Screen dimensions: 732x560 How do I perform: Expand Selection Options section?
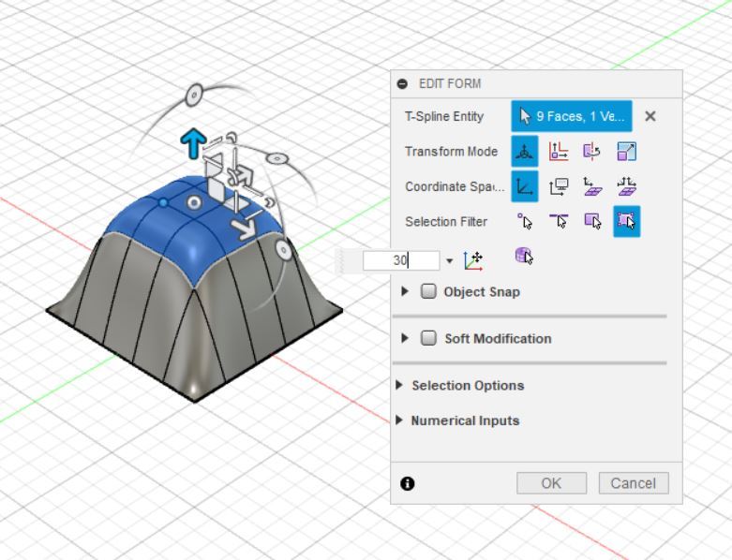click(x=399, y=385)
